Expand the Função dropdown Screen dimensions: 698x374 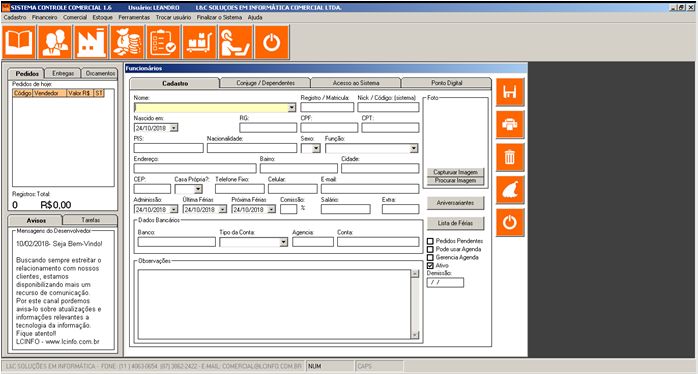pyautogui.click(x=414, y=148)
